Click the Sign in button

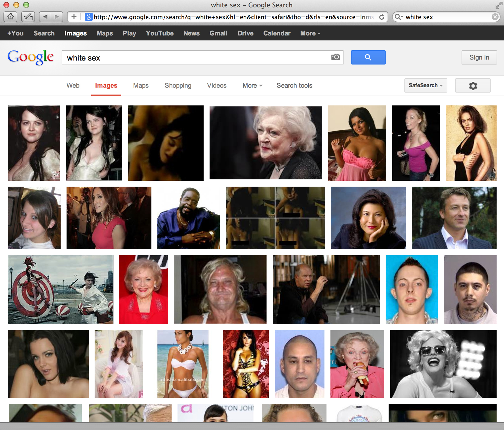(x=479, y=57)
